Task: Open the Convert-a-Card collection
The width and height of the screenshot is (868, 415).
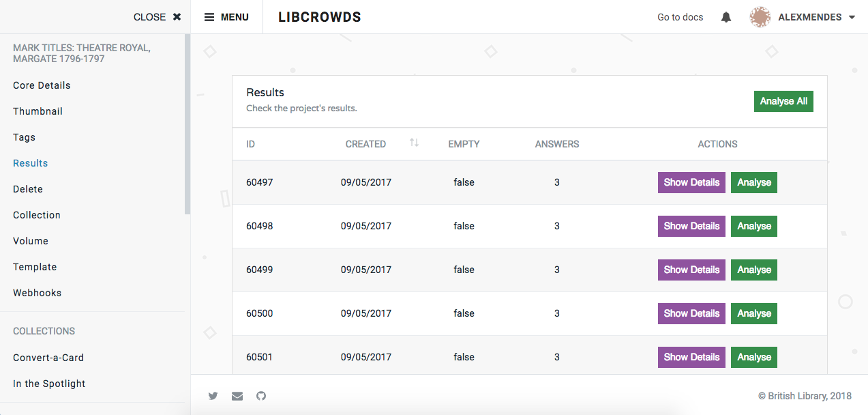Action: (x=48, y=357)
